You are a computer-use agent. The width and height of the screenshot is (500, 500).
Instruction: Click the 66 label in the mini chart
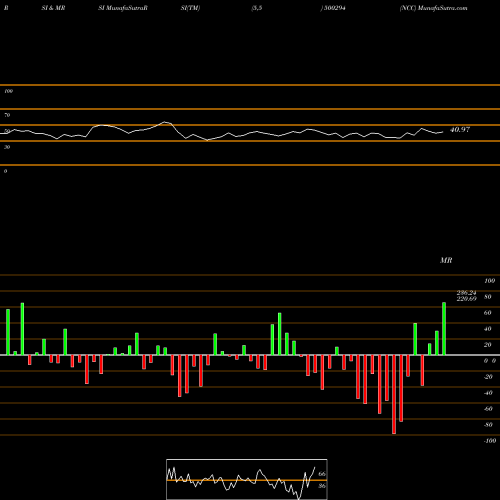pos(322,474)
